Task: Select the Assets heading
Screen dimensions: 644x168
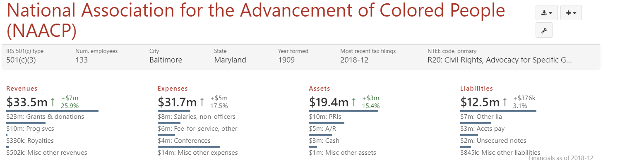Action: [320, 89]
